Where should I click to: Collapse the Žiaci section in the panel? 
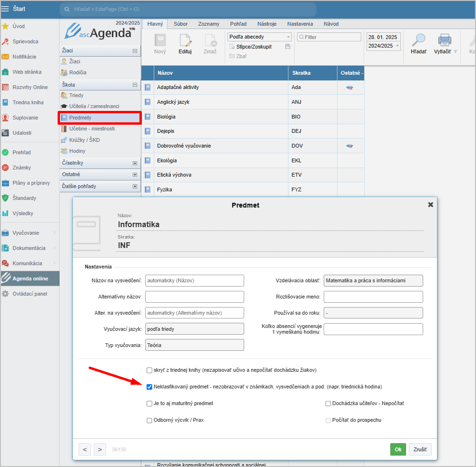tap(135, 50)
